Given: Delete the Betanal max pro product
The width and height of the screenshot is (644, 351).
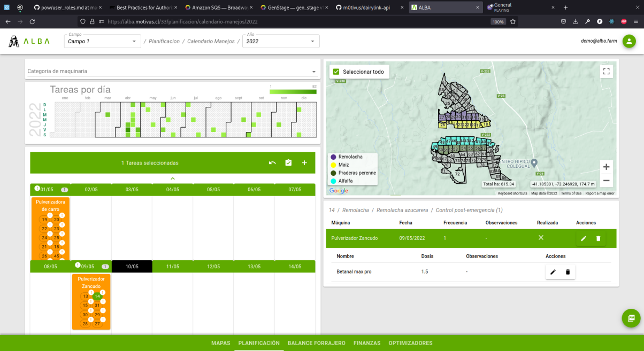Looking at the screenshot, I should 568,272.
